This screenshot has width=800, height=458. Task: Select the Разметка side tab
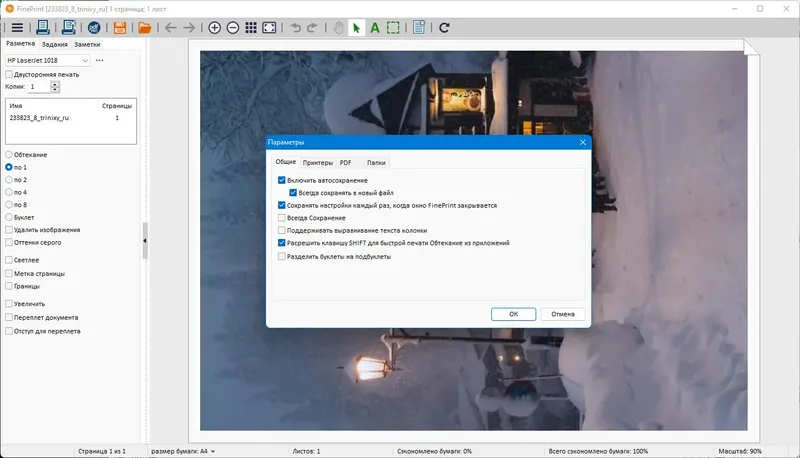point(20,43)
